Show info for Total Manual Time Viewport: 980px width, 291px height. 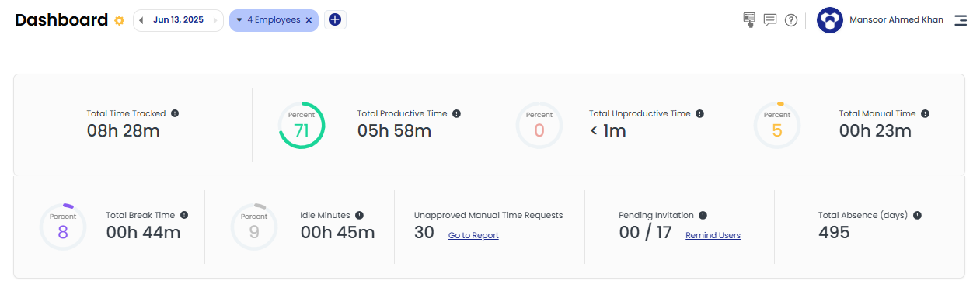pos(925,113)
